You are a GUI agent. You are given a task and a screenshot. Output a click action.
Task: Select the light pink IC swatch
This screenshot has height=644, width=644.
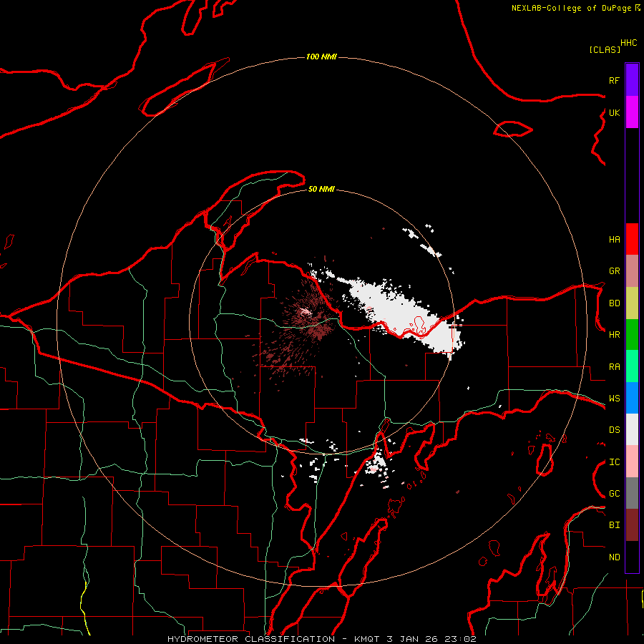point(632,462)
